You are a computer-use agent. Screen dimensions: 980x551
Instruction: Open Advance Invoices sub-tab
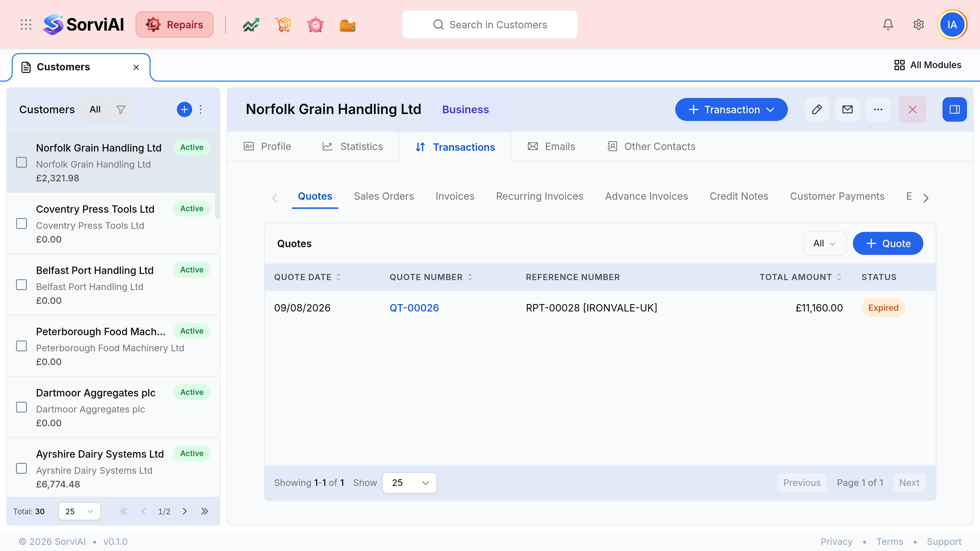[x=646, y=196]
